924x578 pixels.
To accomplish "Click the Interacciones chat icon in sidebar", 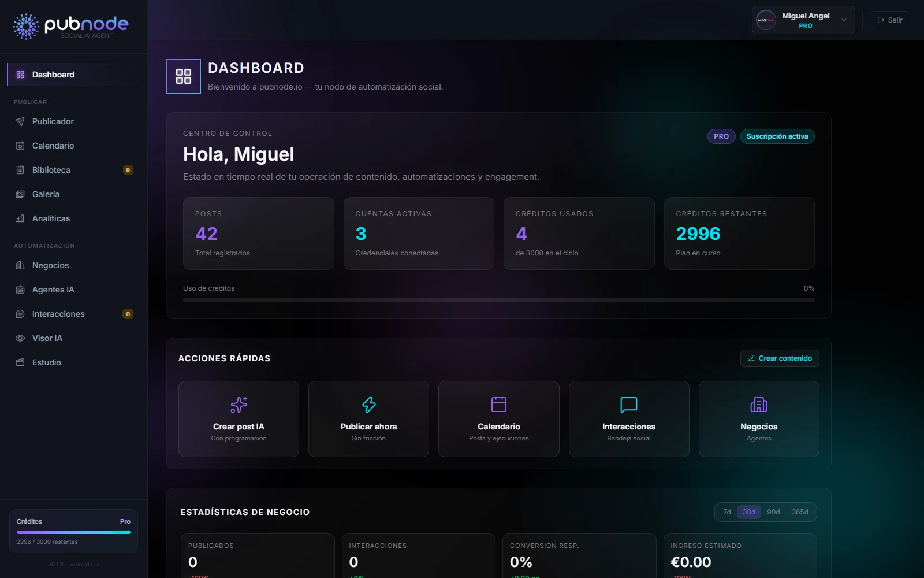I will tap(20, 314).
